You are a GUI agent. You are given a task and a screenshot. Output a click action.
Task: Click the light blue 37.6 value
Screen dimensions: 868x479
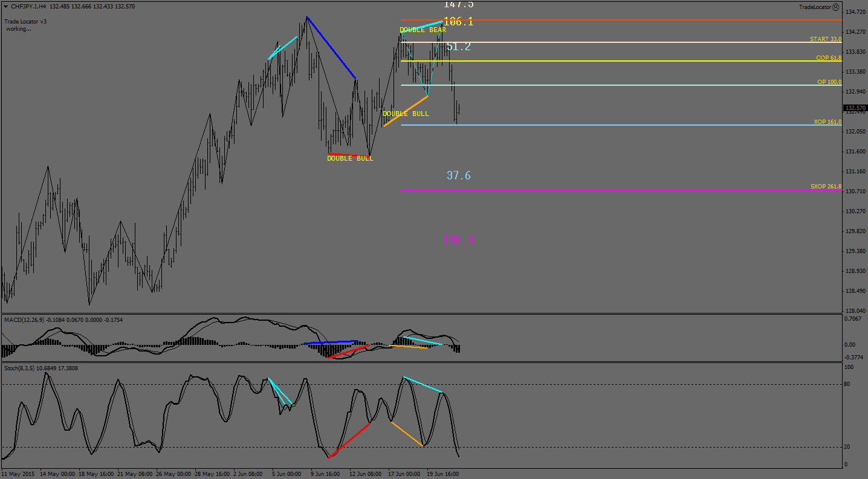pos(458,176)
